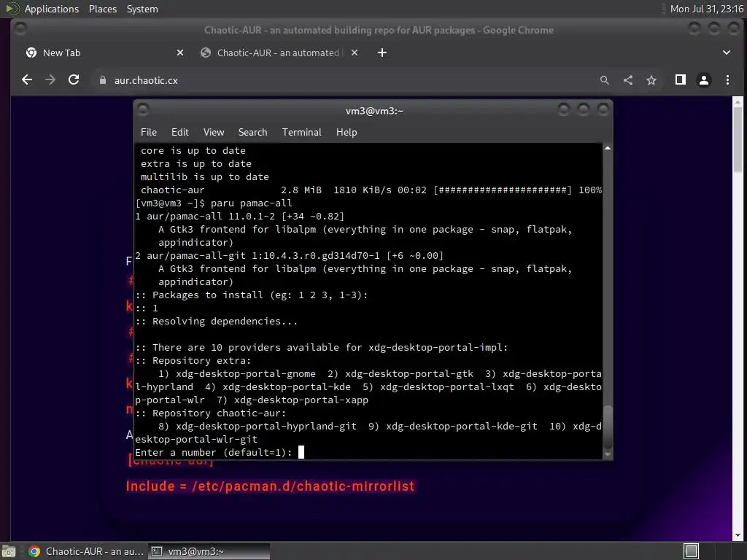The image size is (747, 560).
Task: Open the terminal Edit menu
Action: (179, 133)
